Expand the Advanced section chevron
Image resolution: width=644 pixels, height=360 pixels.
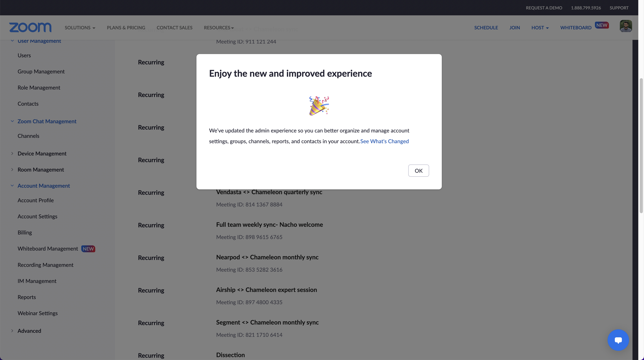(x=12, y=331)
